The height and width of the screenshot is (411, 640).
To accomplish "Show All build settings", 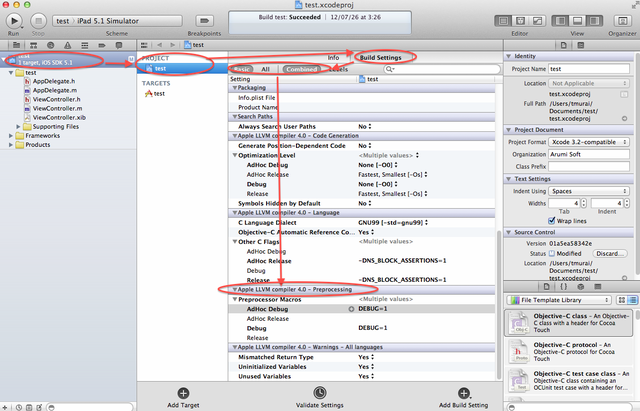I will click(265, 69).
